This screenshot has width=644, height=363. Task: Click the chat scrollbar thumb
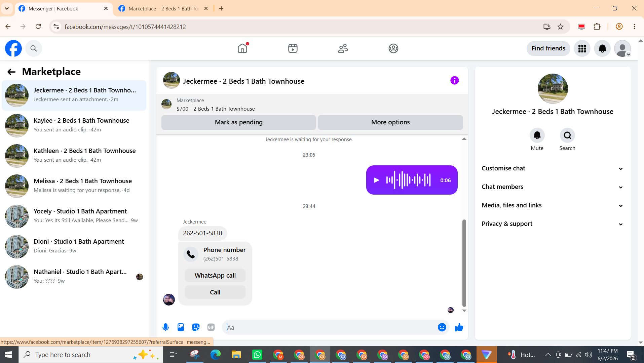[464, 263]
